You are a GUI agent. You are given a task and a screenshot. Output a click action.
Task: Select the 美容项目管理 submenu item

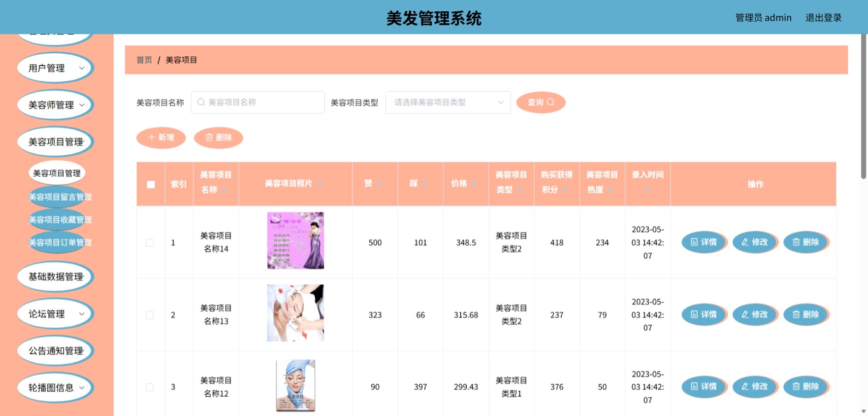(x=57, y=173)
